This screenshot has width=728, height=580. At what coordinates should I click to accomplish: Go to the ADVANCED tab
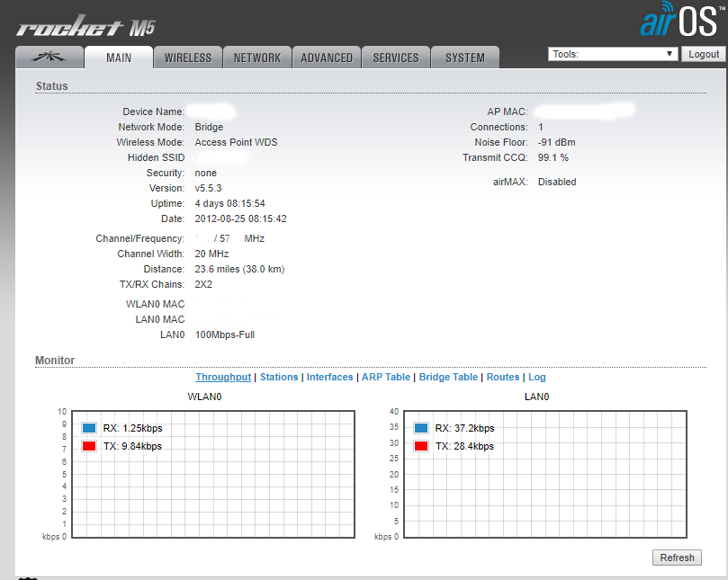[x=327, y=58]
